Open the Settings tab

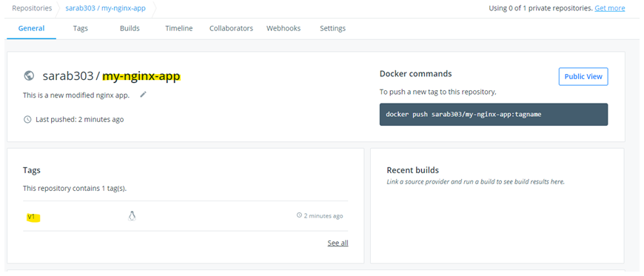coord(332,28)
